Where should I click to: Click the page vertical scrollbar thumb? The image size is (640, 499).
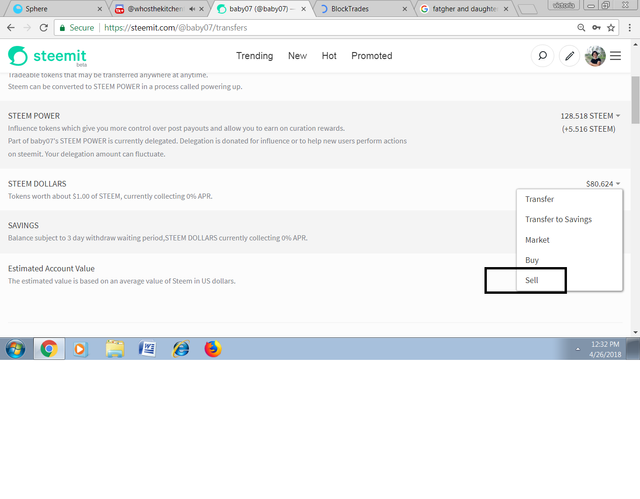636,100
